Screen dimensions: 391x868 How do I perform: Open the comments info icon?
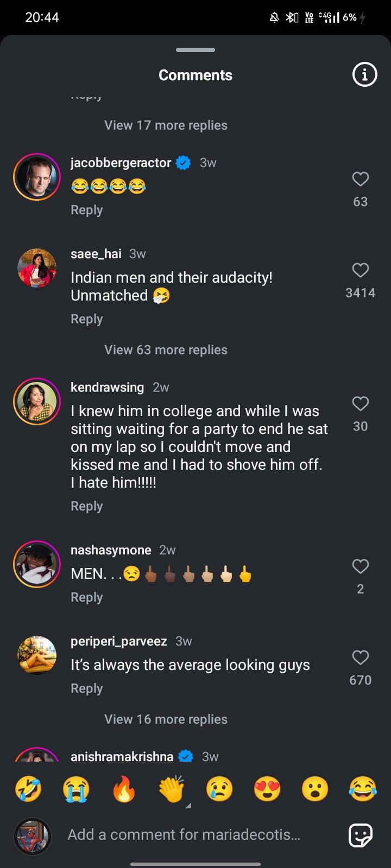point(364,74)
